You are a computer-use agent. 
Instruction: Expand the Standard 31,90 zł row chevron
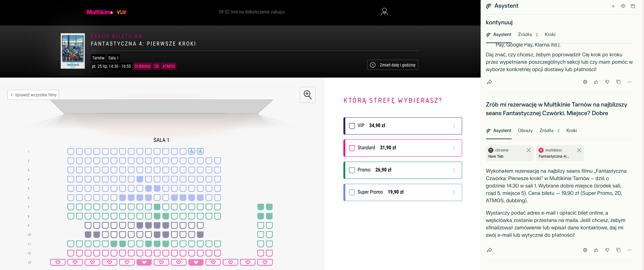click(x=454, y=148)
